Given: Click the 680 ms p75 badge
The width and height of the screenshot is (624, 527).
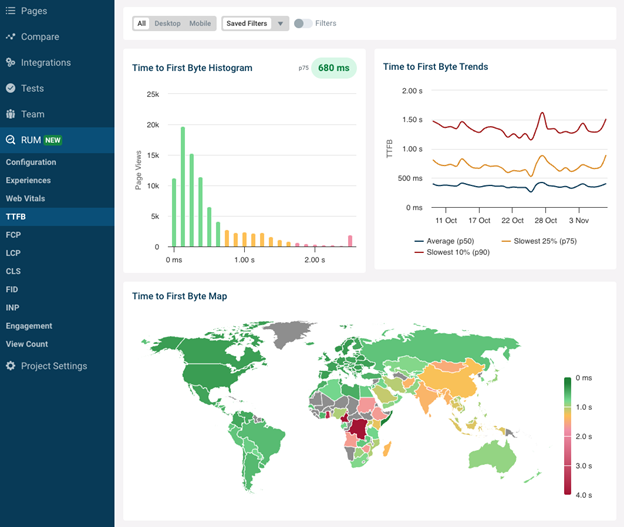Looking at the screenshot, I should click(333, 68).
